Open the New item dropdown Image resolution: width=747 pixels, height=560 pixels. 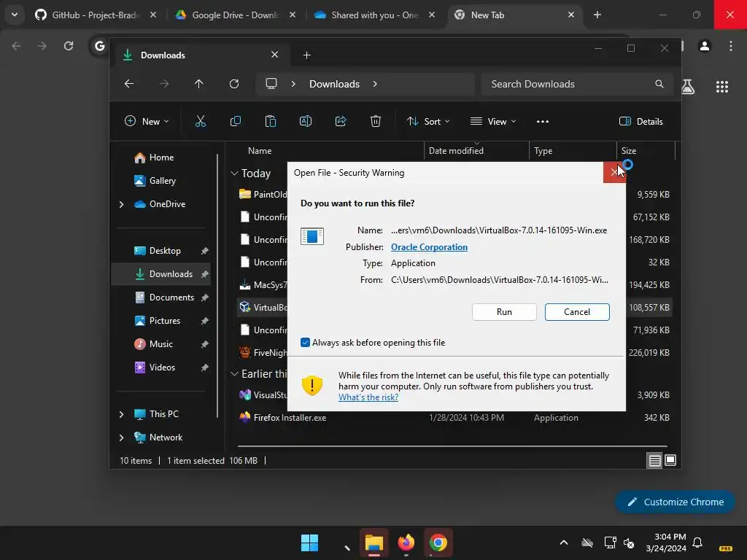click(x=146, y=122)
